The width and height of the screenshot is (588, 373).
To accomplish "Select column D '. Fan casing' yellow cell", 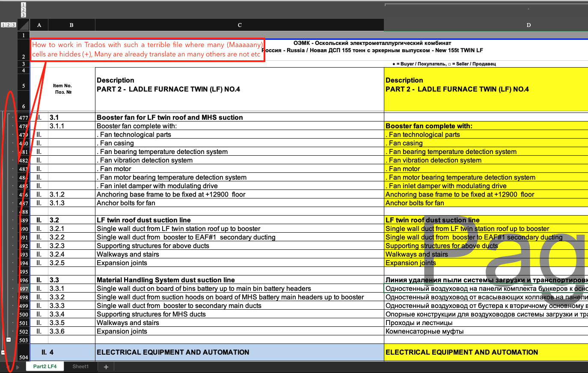I will pos(486,143).
